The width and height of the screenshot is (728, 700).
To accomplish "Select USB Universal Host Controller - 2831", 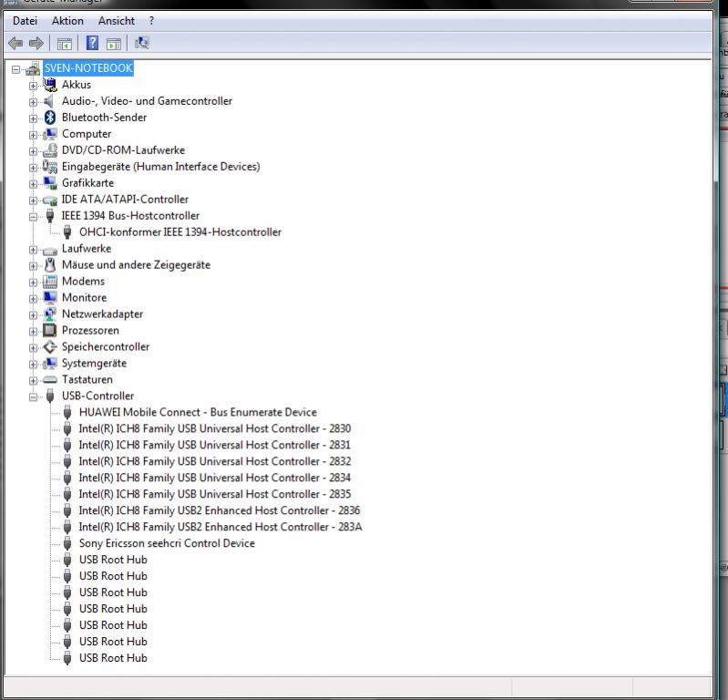I will 214,445.
